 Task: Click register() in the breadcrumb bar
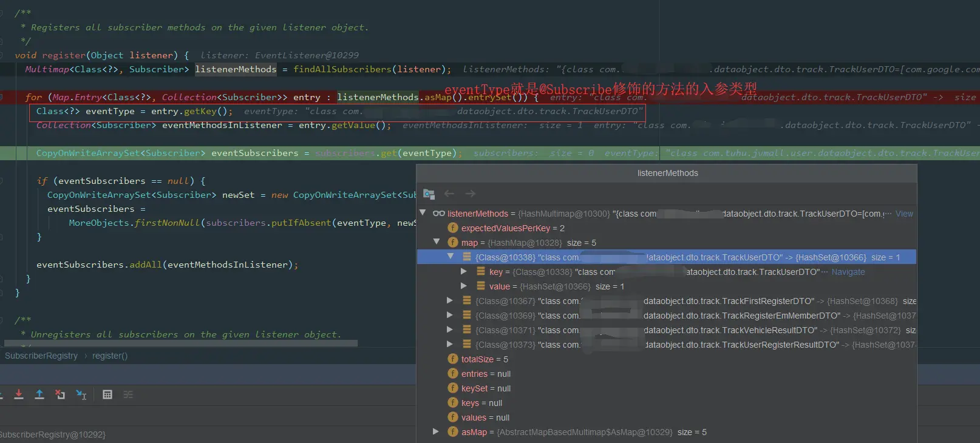[110, 356]
